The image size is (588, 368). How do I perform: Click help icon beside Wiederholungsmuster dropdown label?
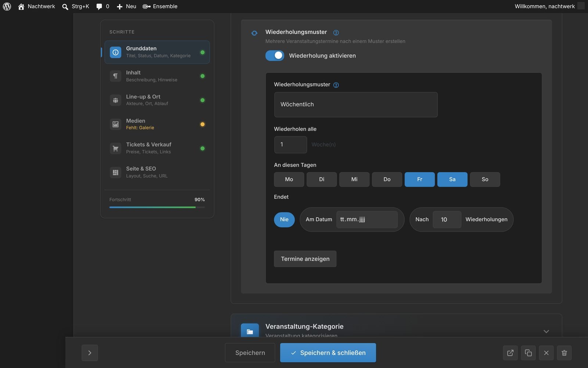pos(336,85)
